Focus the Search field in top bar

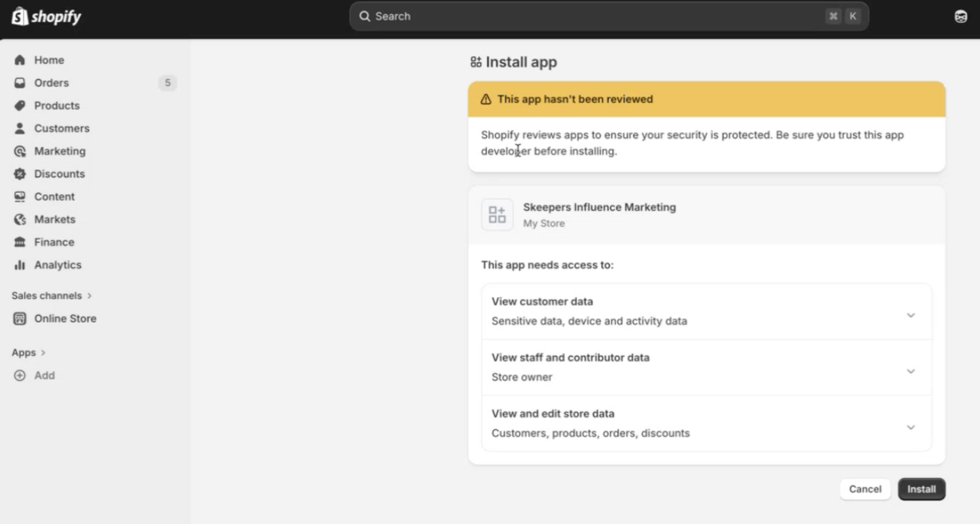tap(609, 16)
